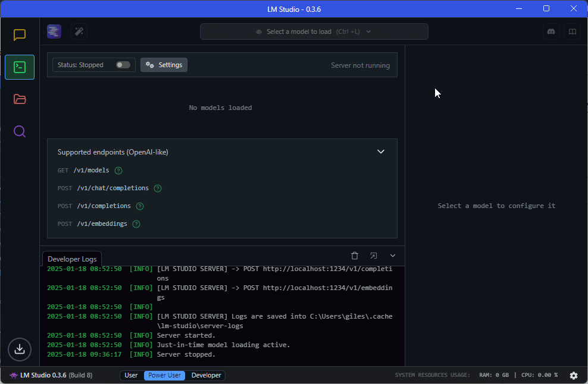This screenshot has height=384, width=588.
Task: Click the /v1/models endpoint path
Action: coord(91,170)
